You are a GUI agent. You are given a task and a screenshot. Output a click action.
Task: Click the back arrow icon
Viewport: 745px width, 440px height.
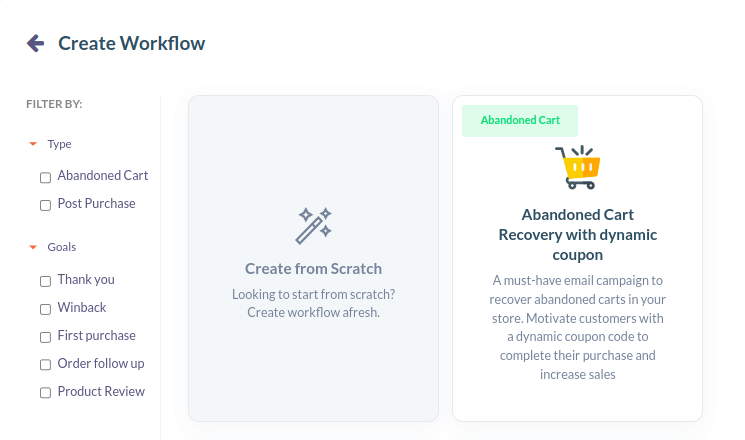[36, 43]
